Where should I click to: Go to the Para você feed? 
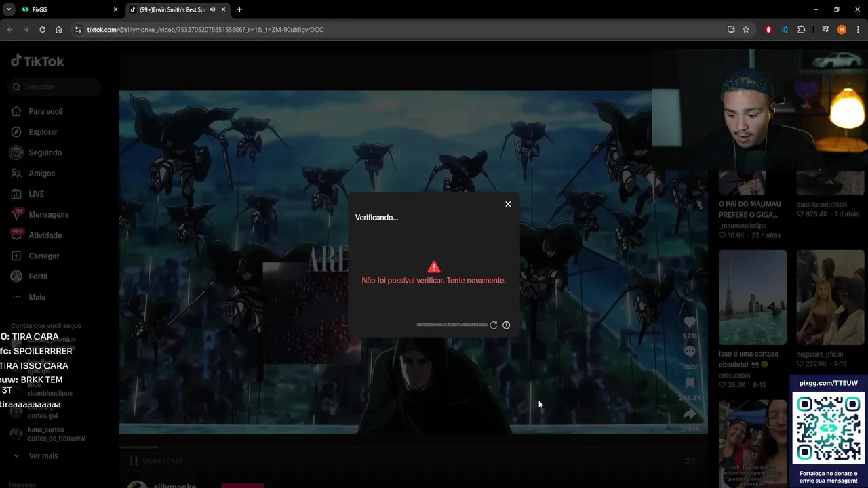pos(45,111)
